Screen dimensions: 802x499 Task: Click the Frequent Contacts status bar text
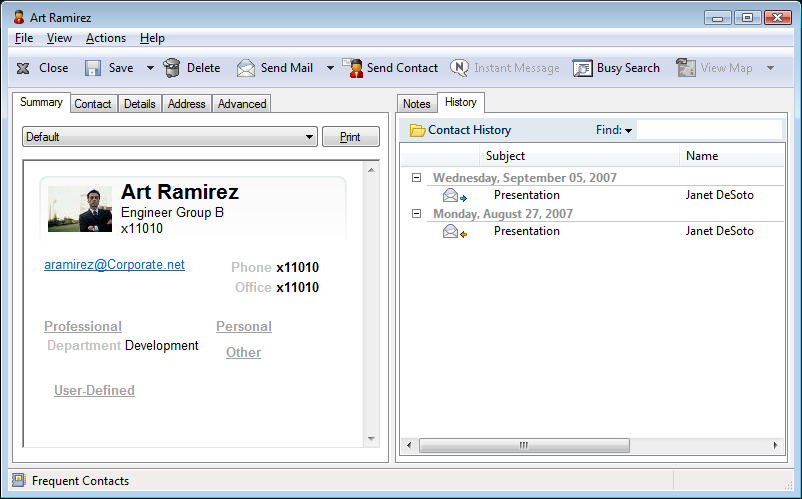[80, 481]
